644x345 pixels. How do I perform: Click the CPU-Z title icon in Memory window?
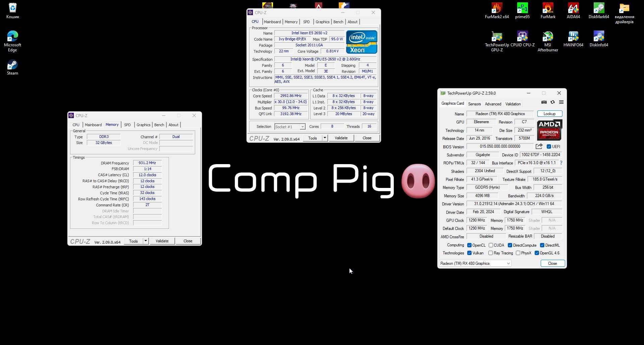point(71,115)
